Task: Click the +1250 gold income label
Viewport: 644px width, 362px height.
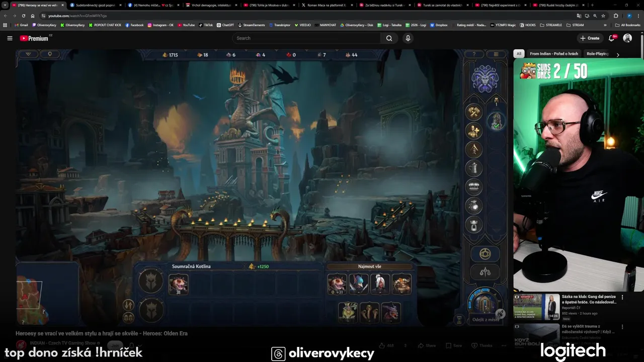Action: (259, 266)
